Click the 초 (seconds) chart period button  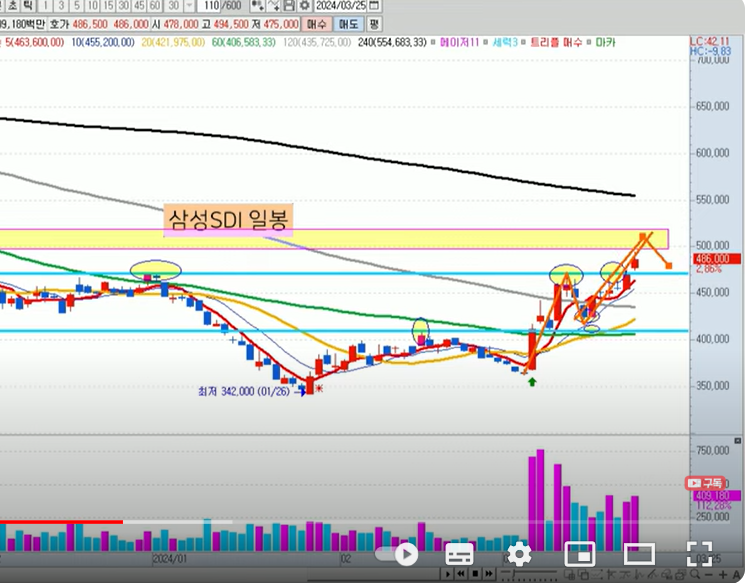[13, 5]
